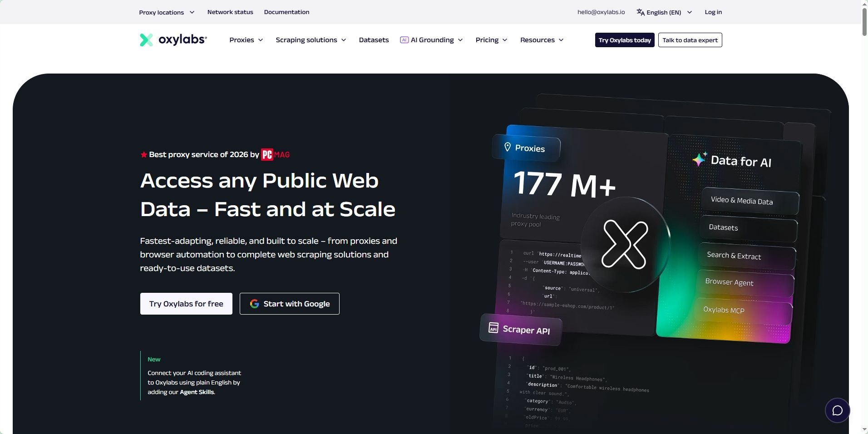Click the 177 M+ proxy pool figure

[564, 184]
